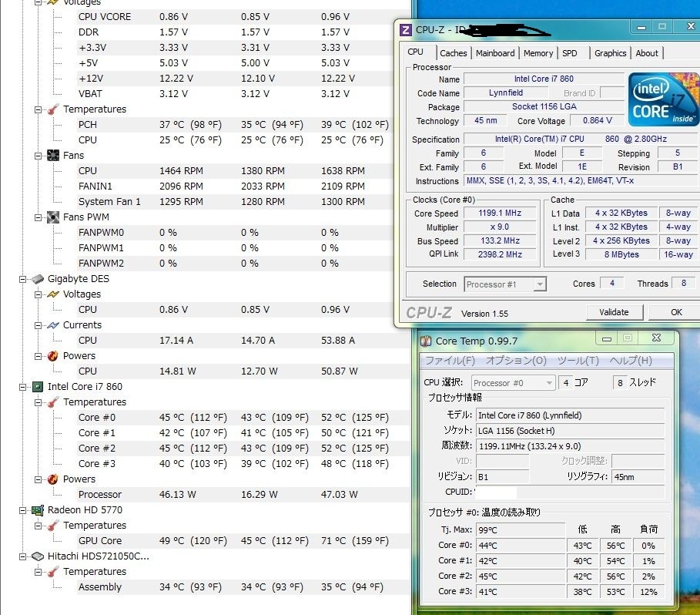
Task: Click the Fans PWM icon
Action: click(x=53, y=217)
